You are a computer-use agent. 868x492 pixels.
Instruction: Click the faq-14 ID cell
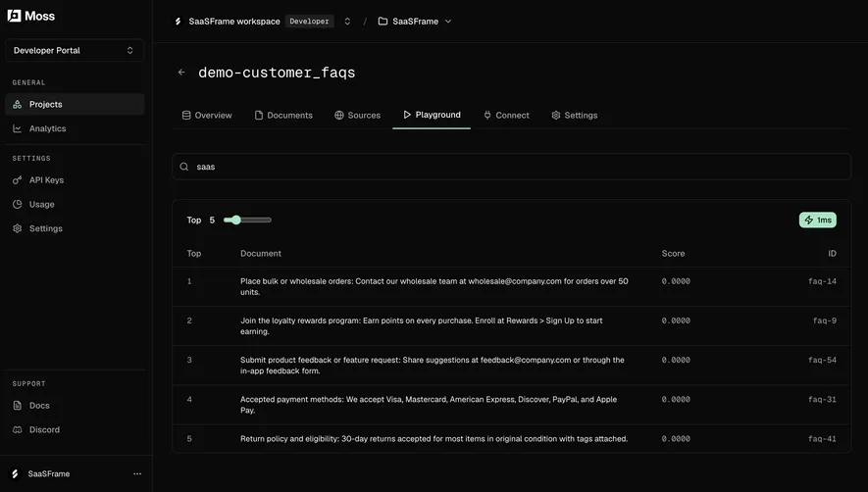click(822, 281)
